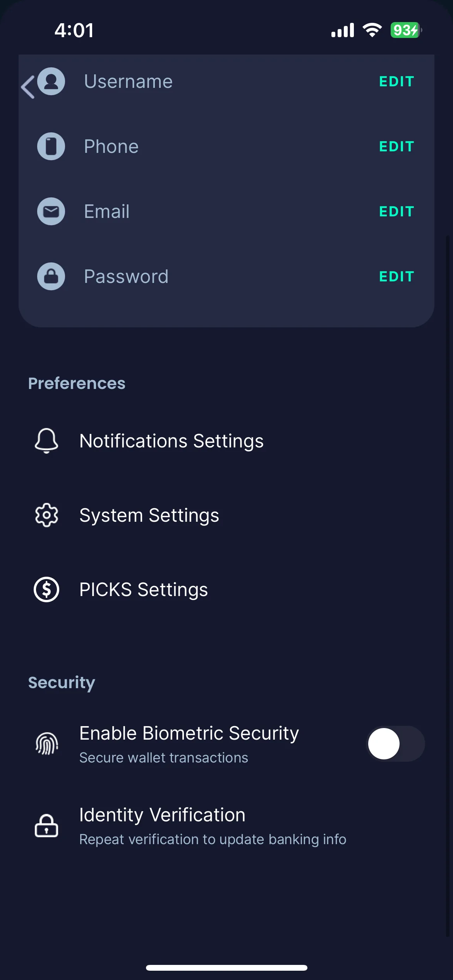
Task: Tap the battery indicator in status bar
Action: (x=406, y=30)
